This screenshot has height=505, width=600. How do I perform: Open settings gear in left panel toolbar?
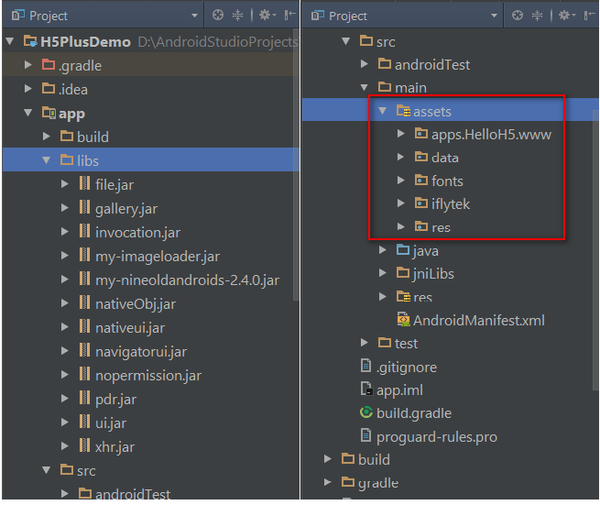point(267,15)
